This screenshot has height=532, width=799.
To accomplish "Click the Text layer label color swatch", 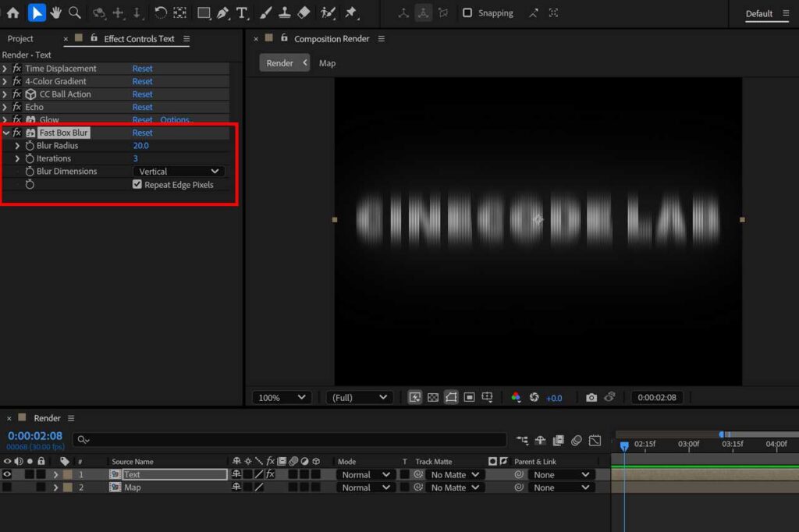I will tap(68, 474).
